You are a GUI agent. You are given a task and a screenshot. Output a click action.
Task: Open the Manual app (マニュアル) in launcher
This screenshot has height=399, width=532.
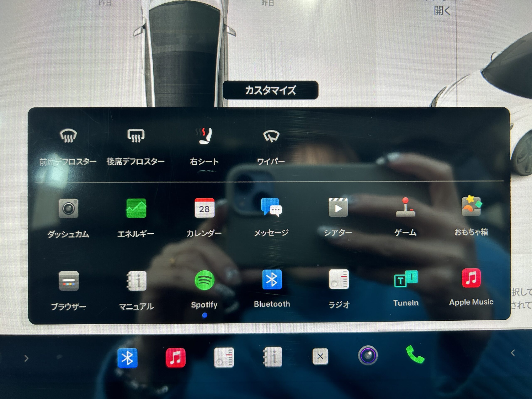pos(136,281)
